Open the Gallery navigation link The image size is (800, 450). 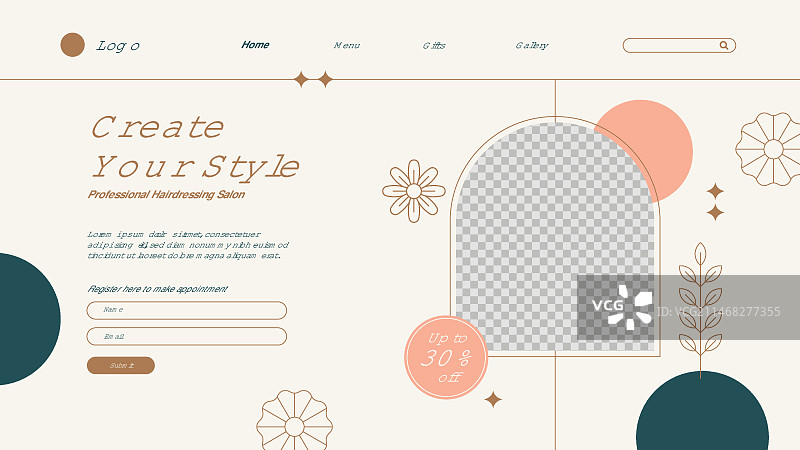click(x=531, y=45)
